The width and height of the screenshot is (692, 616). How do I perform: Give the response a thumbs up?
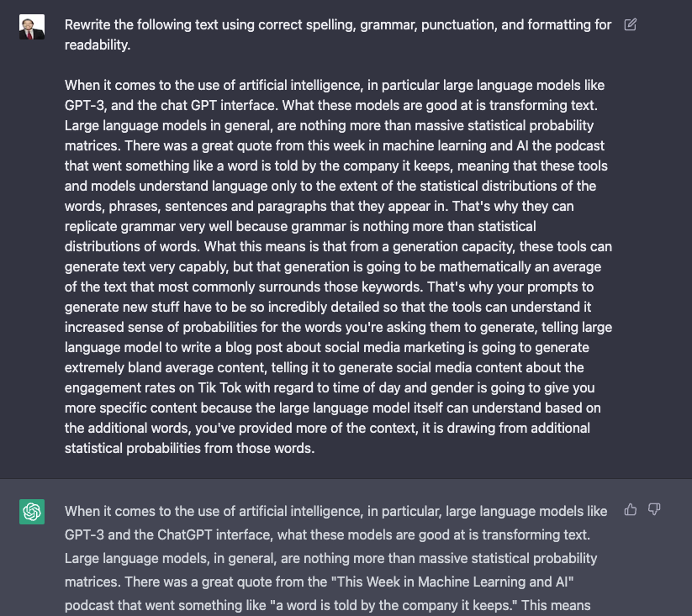click(x=631, y=510)
